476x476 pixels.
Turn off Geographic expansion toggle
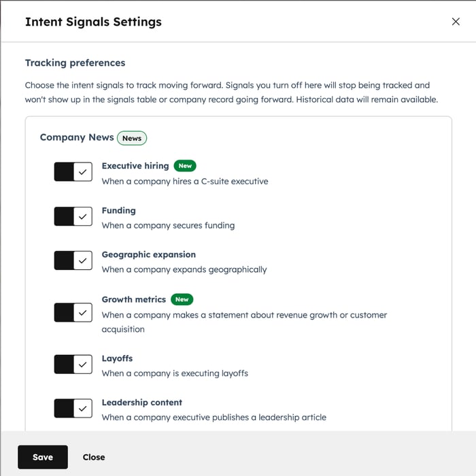coord(73,260)
